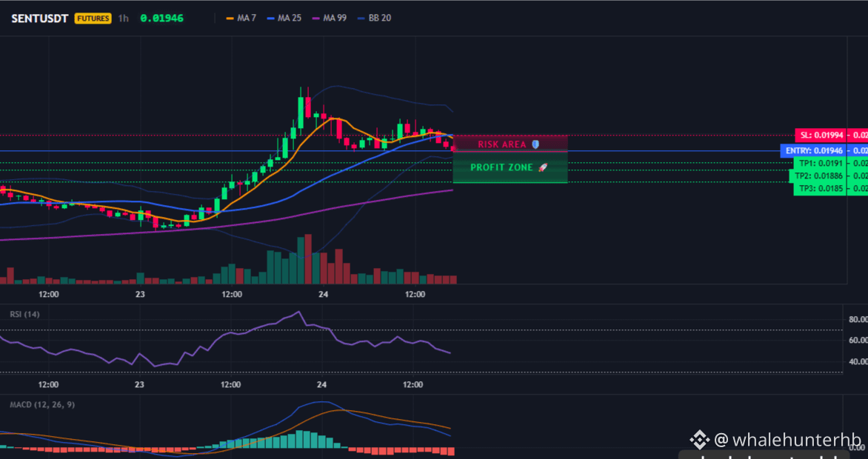Click the 23 date label on the RSI pane axis
Viewport: 868px width, 459px height.
139,385
